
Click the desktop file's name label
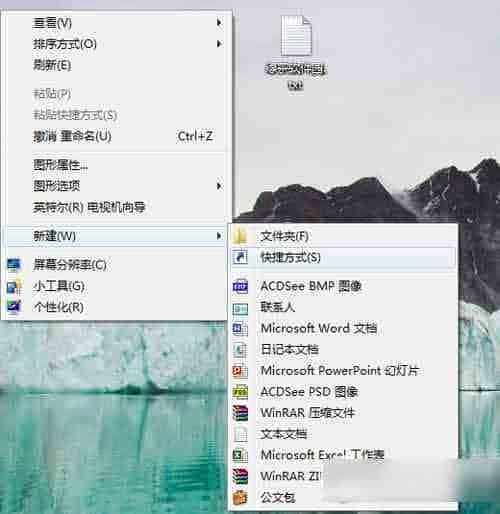tap(296, 77)
